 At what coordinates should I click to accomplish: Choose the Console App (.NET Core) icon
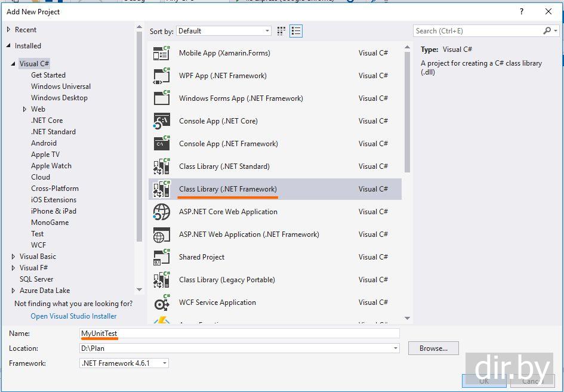[162, 121]
